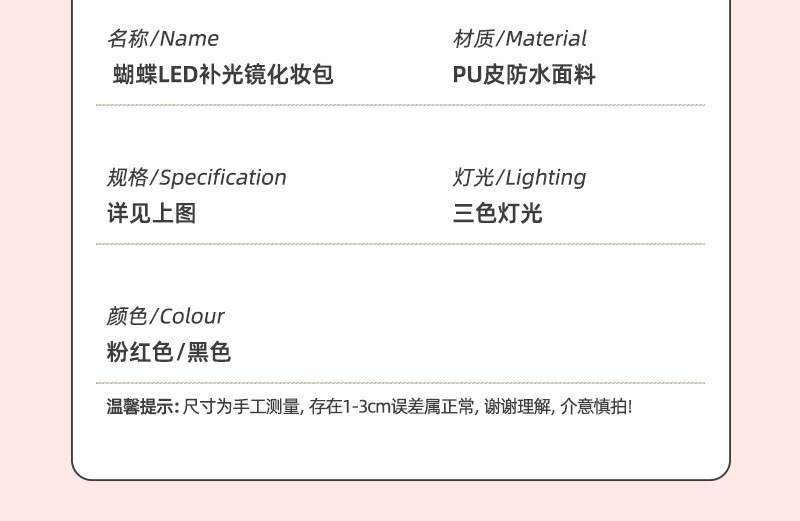The image size is (800, 521).
Task: Click the dotted divider below 详见上图
Action: point(400,244)
